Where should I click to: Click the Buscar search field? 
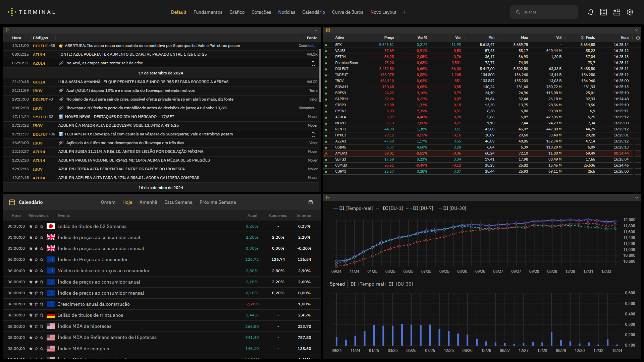click(x=544, y=12)
